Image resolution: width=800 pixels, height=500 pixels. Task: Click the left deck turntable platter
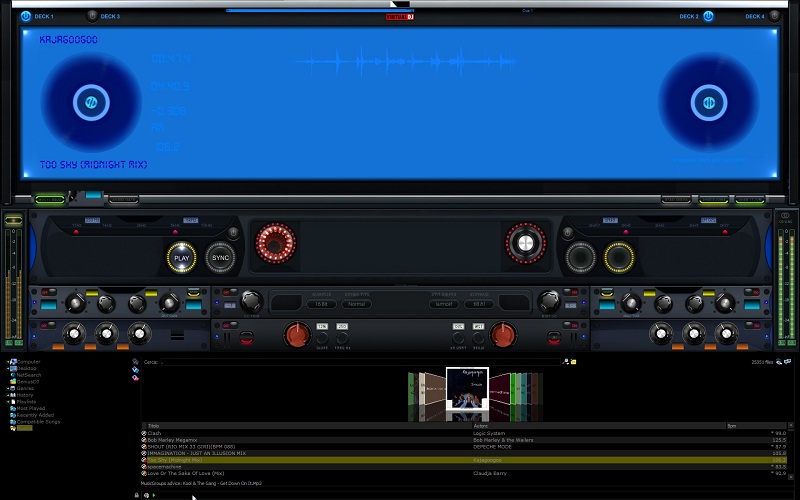tap(91, 103)
